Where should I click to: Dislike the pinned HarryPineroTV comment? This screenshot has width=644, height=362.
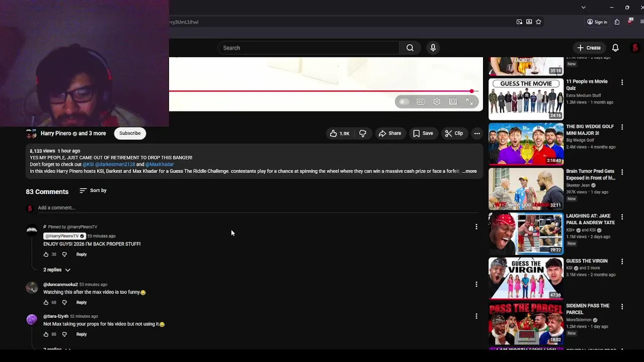64,254
